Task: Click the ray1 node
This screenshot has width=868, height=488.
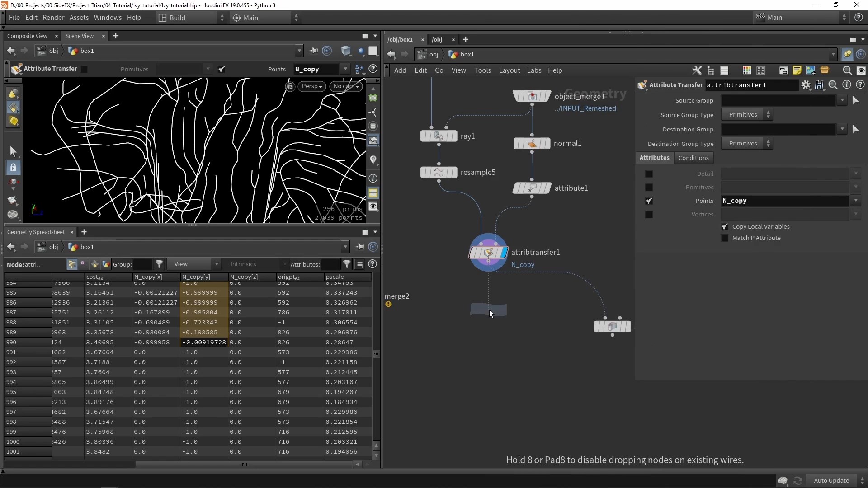Action: click(x=439, y=136)
